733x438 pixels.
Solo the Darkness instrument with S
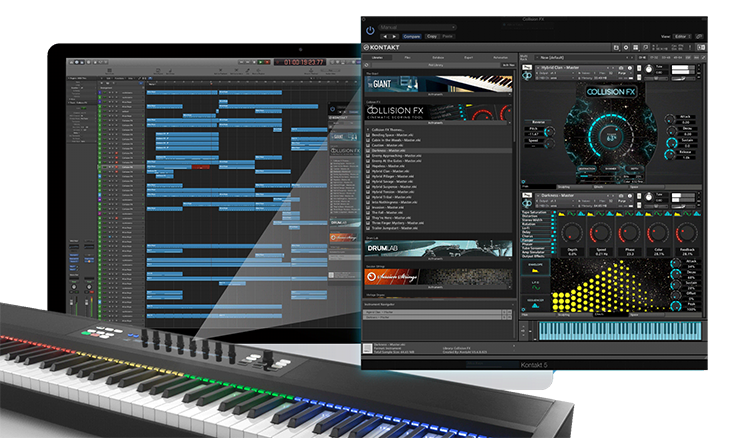coord(639,196)
